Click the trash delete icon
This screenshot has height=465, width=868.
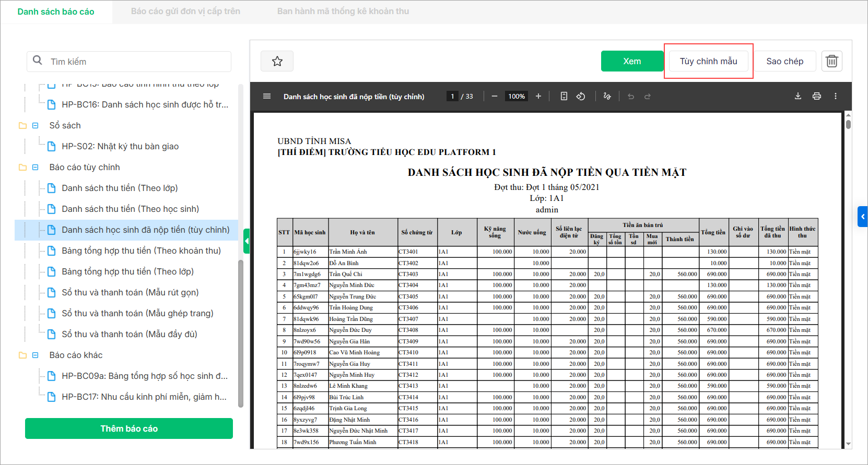coord(831,61)
